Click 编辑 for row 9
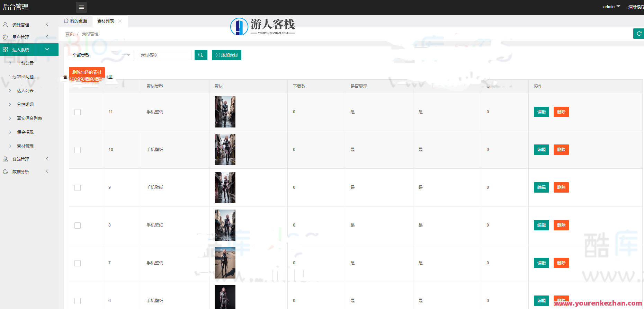The width and height of the screenshot is (644, 309). point(542,187)
